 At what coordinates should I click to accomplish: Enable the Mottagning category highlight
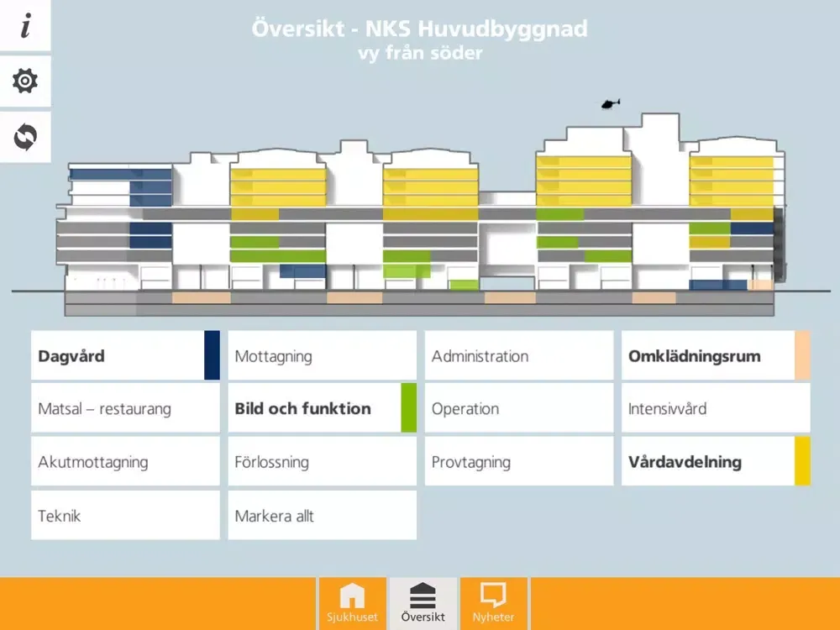pos(322,355)
